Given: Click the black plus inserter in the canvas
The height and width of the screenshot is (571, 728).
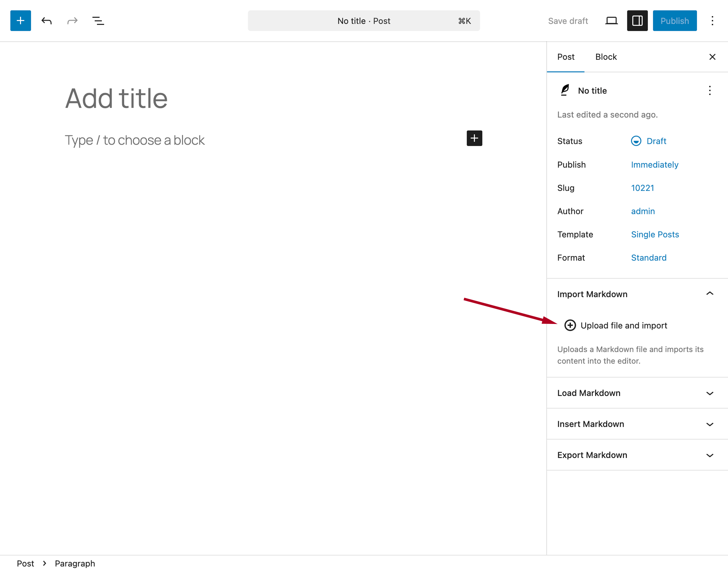Looking at the screenshot, I should click(474, 138).
